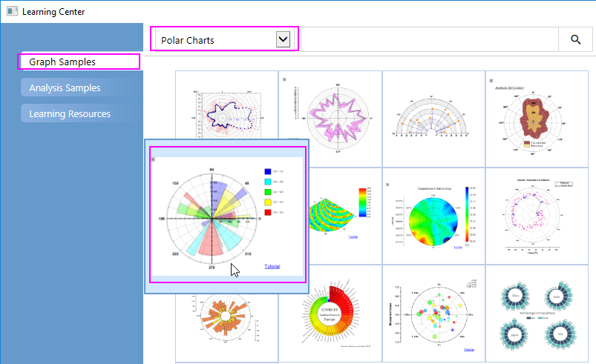Switch to Analysis Samples tab
Image resolution: width=596 pixels, height=364 pixels.
(78, 88)
